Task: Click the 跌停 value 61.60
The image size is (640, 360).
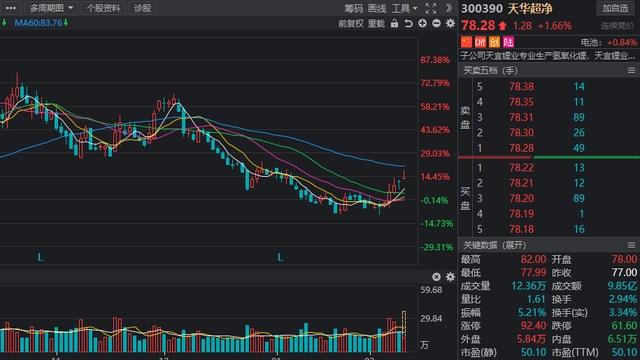Action: (x=624, y=326)
